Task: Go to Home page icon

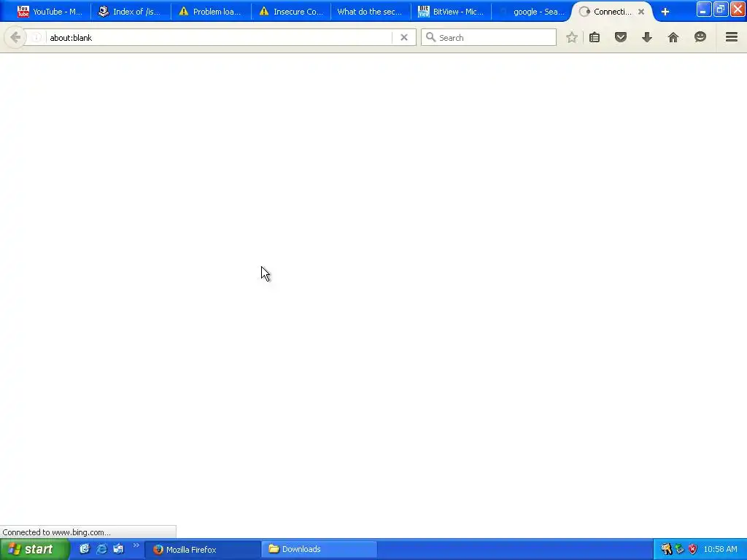Action: click(x=673, y=37)
